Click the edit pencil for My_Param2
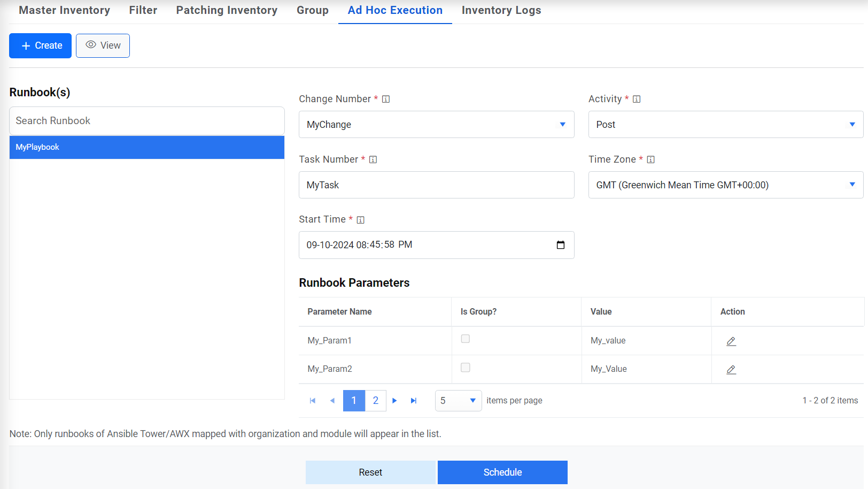 (x=731, y=369)
